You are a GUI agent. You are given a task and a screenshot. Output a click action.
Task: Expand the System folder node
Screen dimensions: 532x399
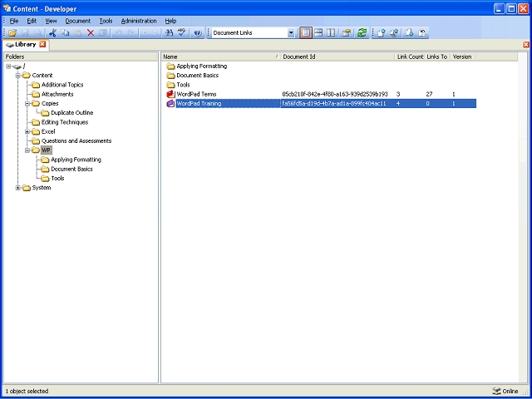click(x=18, y=188)
